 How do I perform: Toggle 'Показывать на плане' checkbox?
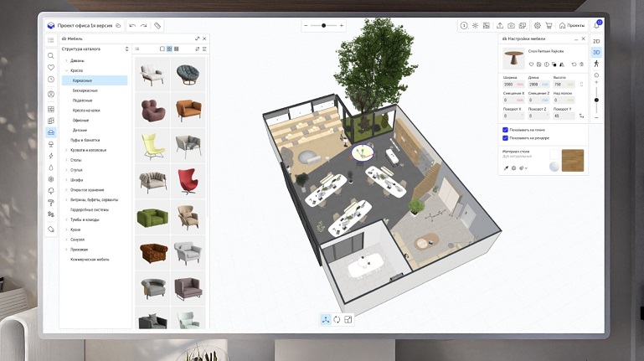[505, 130]
